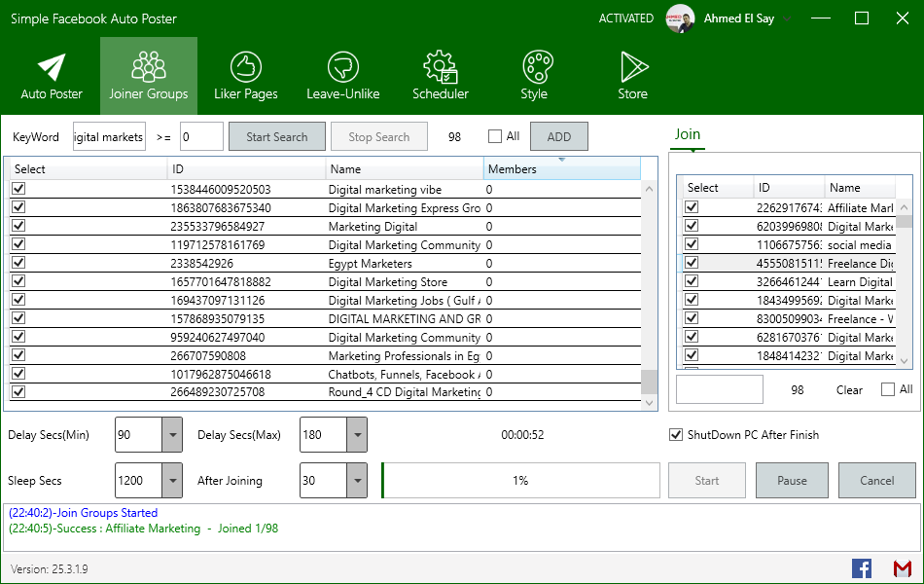This screenshot has width=924, height=584.
Task: Click the 00:00:52 timer text
Action: tap(522, 435)
